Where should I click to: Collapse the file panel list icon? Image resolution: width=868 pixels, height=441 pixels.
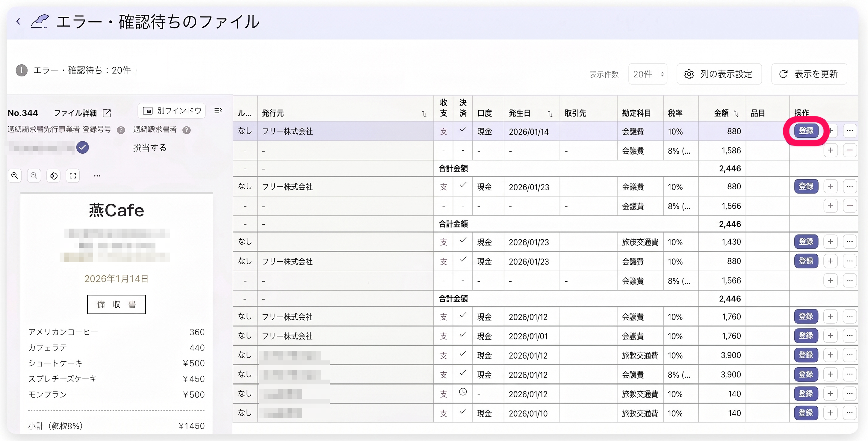[218, 111]
